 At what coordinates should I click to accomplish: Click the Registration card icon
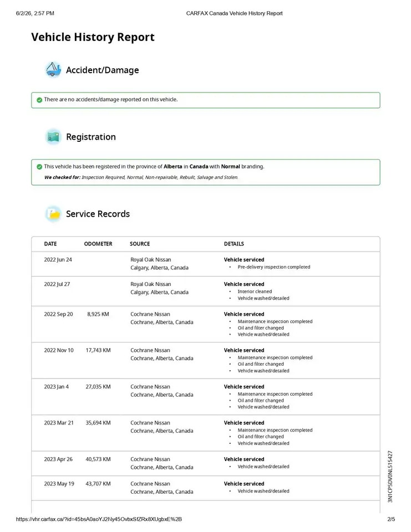[x=53, y=137]
